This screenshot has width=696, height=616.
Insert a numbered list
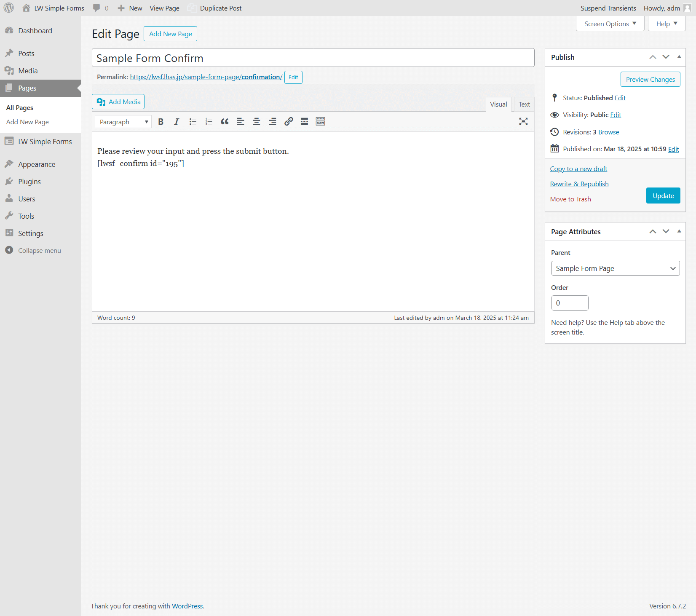point(209,121)
